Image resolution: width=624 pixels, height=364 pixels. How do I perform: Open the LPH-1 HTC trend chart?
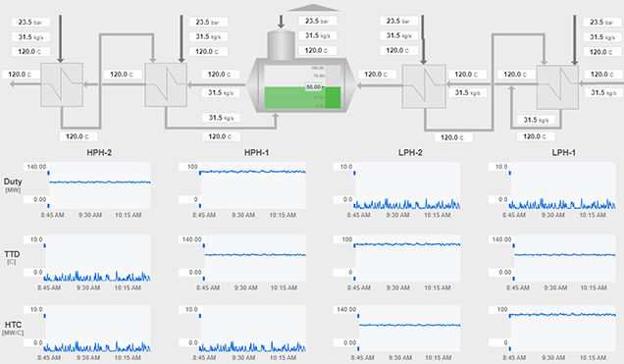563,329
